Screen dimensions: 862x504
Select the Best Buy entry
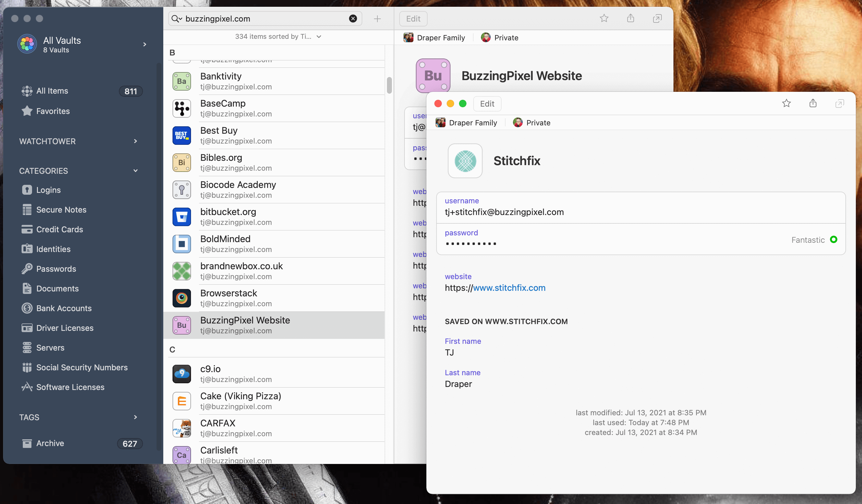pos(274,136)
